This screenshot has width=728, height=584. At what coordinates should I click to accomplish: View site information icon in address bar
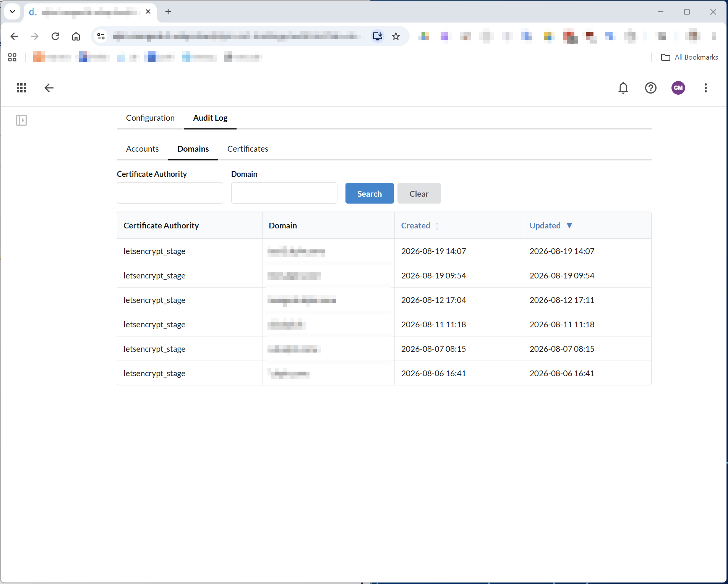101,36
